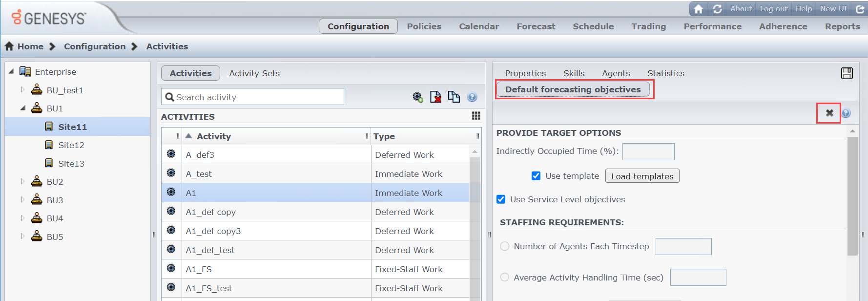The image size is (868, 301).
Task: Toggle Use Service Level objectives checkbox
Action: [501, 199]
